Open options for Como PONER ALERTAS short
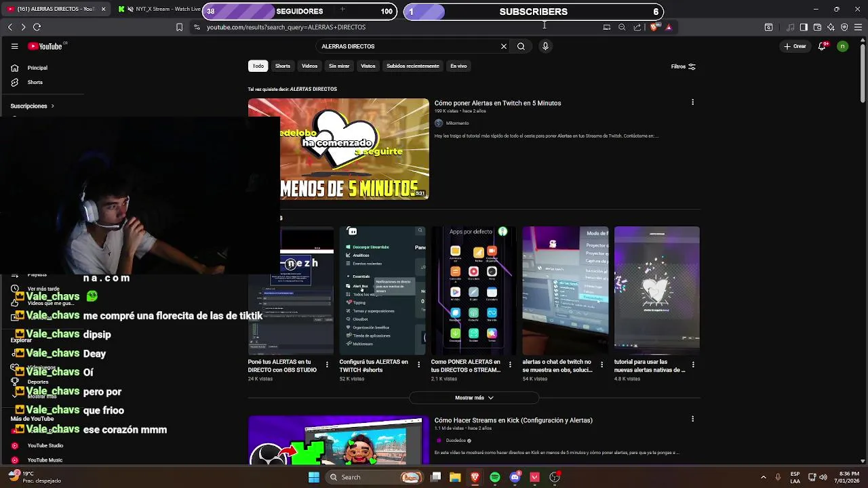The width and height of the screenshot is (868, 488). 510,365
